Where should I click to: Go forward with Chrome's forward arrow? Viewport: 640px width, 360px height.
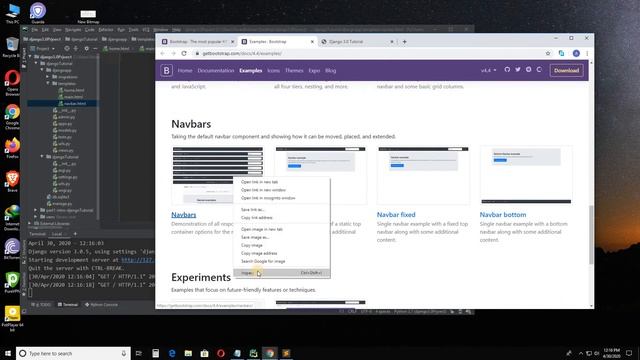[173, 53]
